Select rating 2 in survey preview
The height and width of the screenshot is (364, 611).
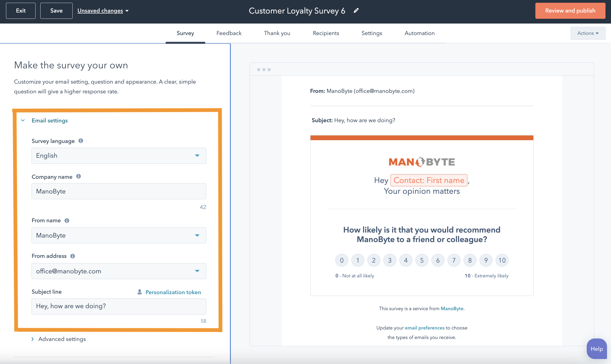[374, 260]
